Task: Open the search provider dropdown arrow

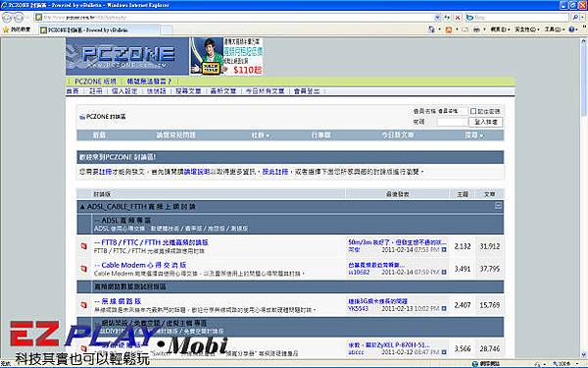Action: 583,18
